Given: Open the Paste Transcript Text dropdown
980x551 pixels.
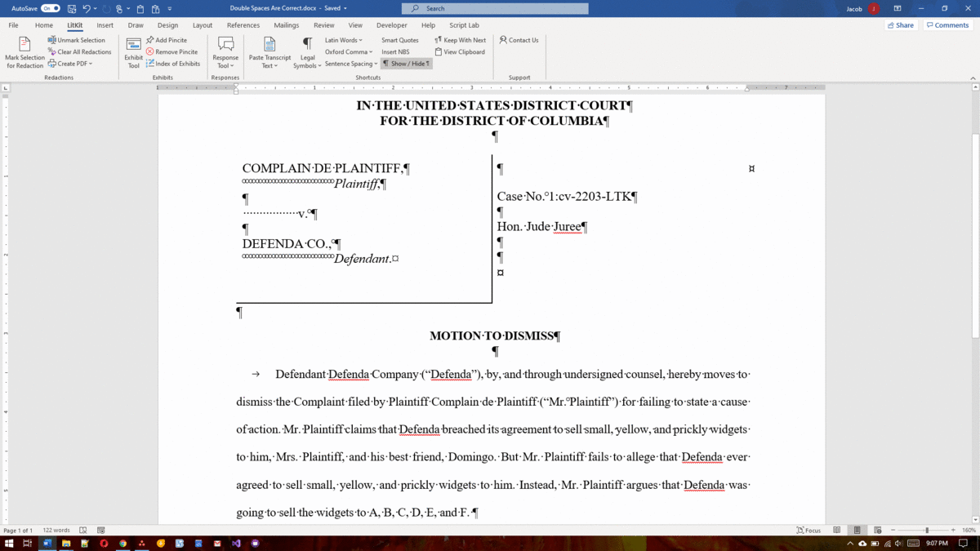Looking at the screenshot, I should 269,52.
